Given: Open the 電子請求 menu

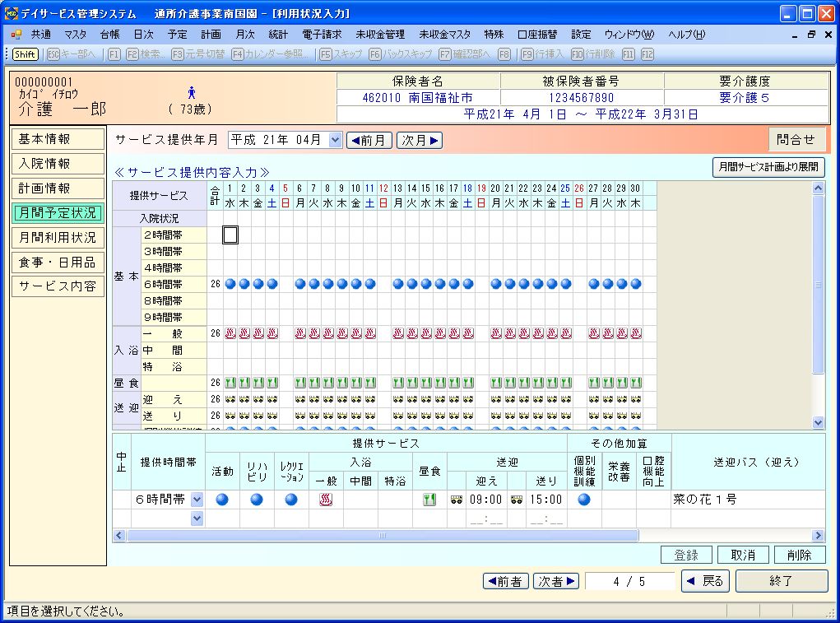Looking at the screenshot, I should coord(322,35).
